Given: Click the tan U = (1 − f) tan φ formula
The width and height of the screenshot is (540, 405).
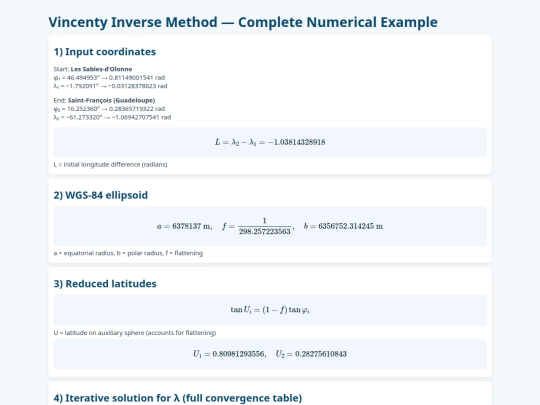Looking at the screenshot, I should (270, 310).
